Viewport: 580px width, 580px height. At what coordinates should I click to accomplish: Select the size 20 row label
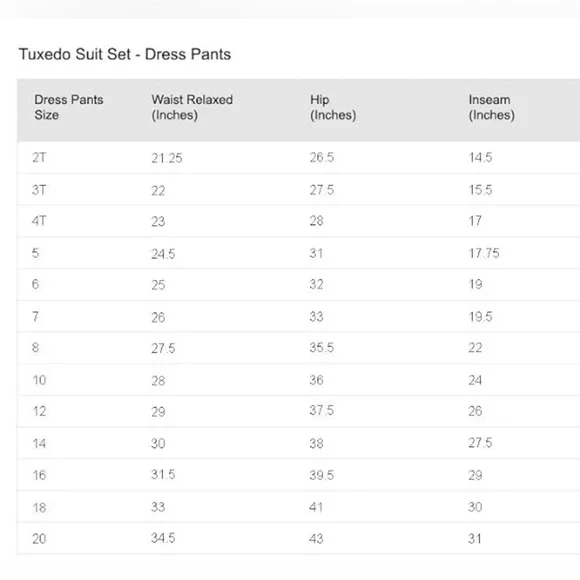(39, 539)
